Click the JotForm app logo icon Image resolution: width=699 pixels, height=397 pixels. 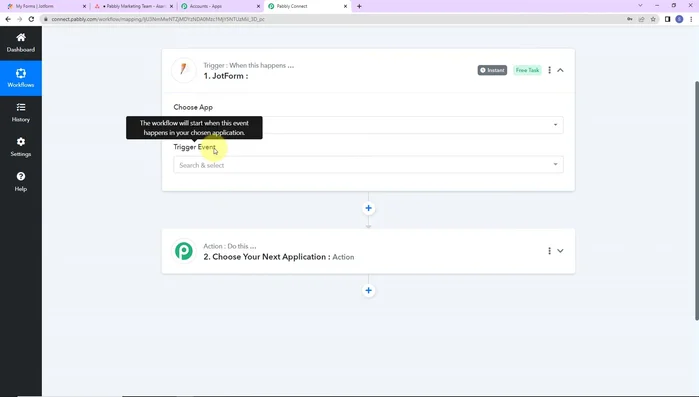pos(184,70)
